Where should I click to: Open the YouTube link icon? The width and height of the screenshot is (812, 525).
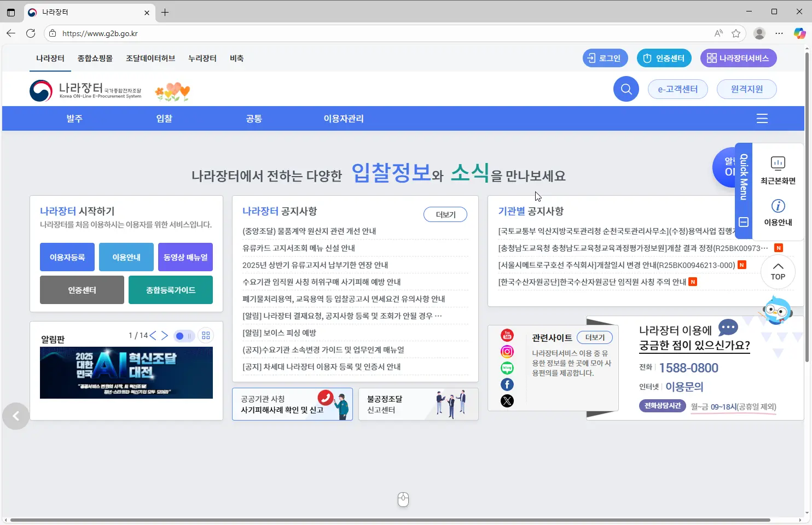click(507, 335)
